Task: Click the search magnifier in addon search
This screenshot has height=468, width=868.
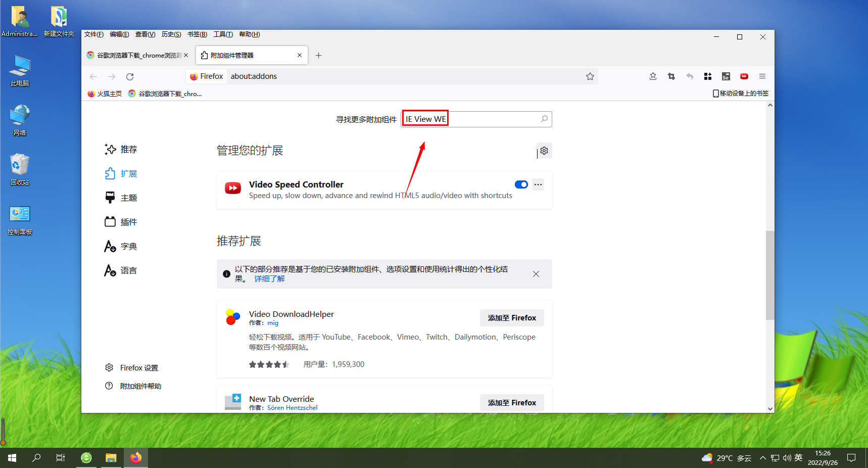Action: pyautogui.click(x=544, y=119)
